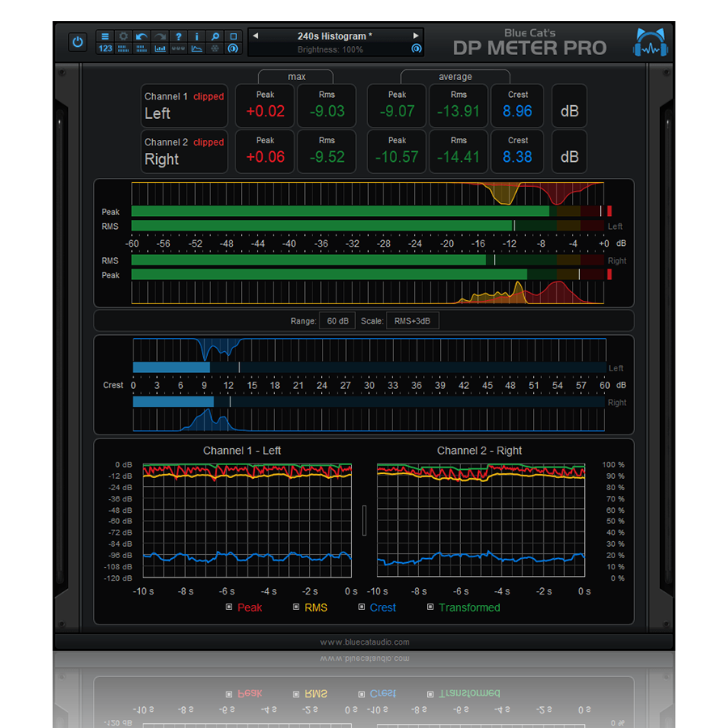The width and height of the screenshot is (728, 728).
Task: Open the www.bluecataudio.com link
Action: tap(364, 641)
